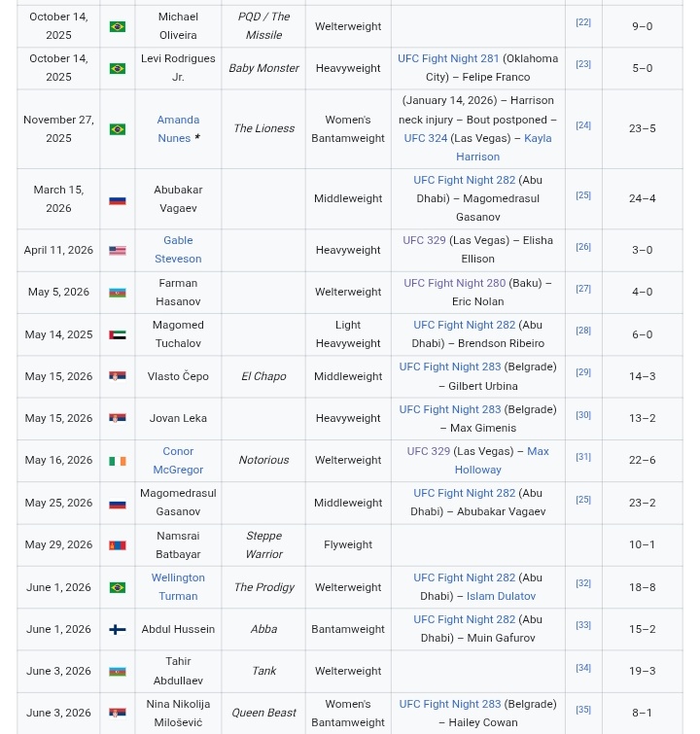Open the UFC 324 event link

click(425, 138)
